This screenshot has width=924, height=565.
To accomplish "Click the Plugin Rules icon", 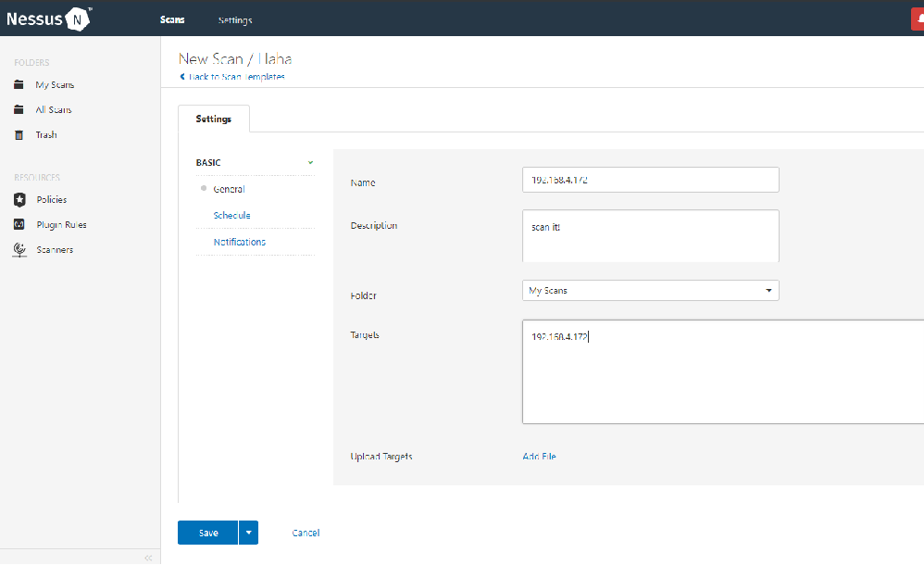I will 19,225.
